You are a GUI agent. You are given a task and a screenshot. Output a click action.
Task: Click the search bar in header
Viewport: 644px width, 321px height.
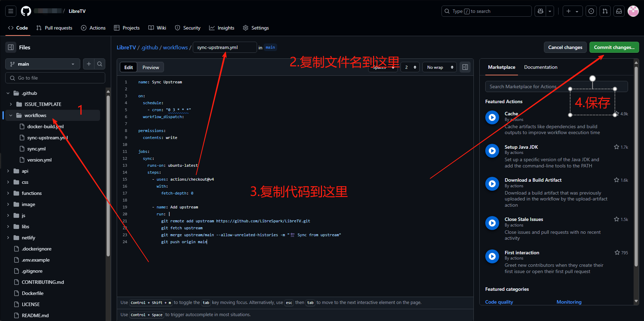(x=486, y=11)
